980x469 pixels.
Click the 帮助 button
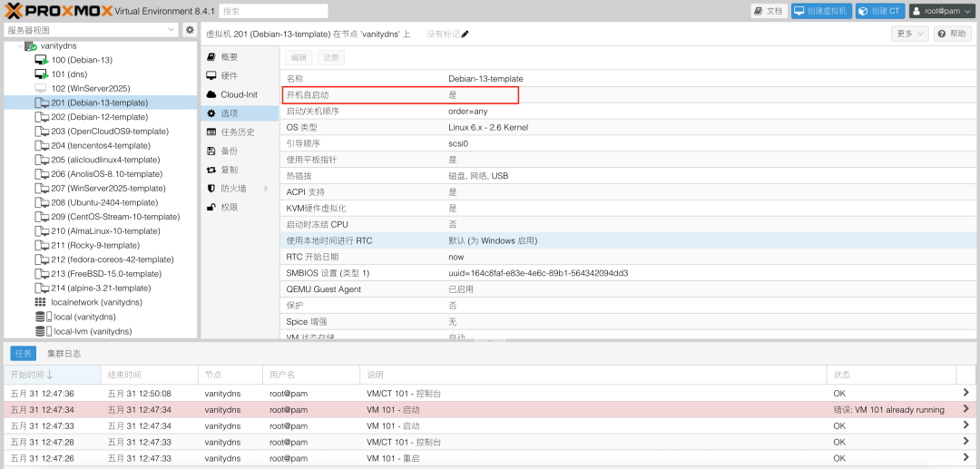pos(953,34)
